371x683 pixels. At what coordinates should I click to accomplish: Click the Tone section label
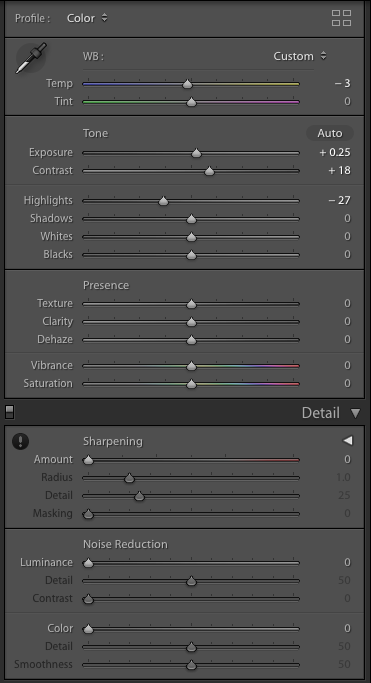click(95, 133)
